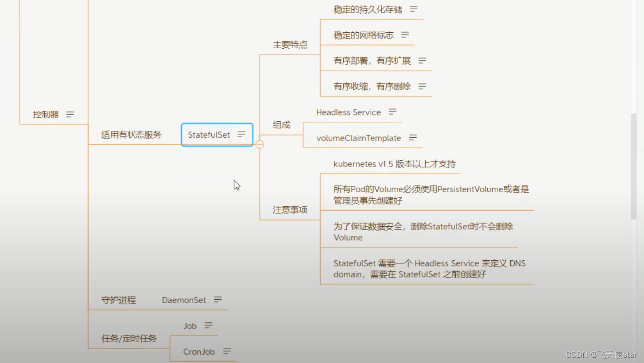Select the Headless Service node
644x363 pixels.
[x=349, y=112]
